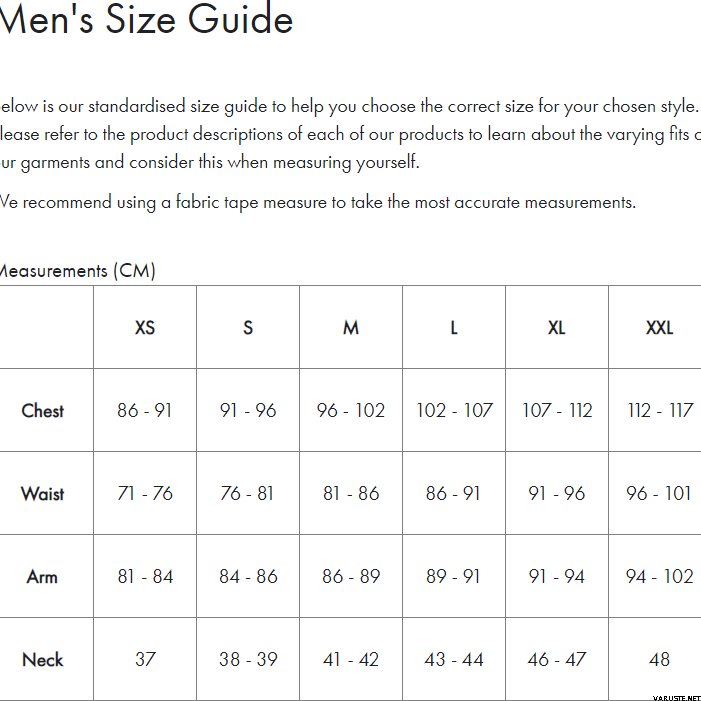Select the Arm row label
The width and height of the screenshot is (701, 701).
pyautogui.click(x=42, y=577)
